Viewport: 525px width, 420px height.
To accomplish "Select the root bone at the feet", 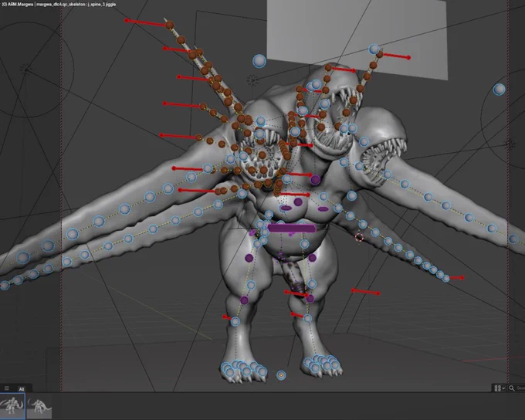I will (281, 375).
